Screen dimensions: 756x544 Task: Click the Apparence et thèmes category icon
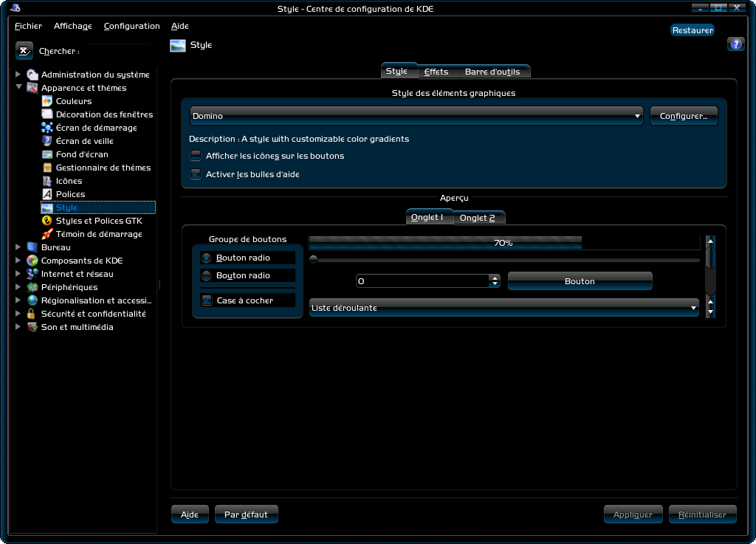[x=32, y=88]
